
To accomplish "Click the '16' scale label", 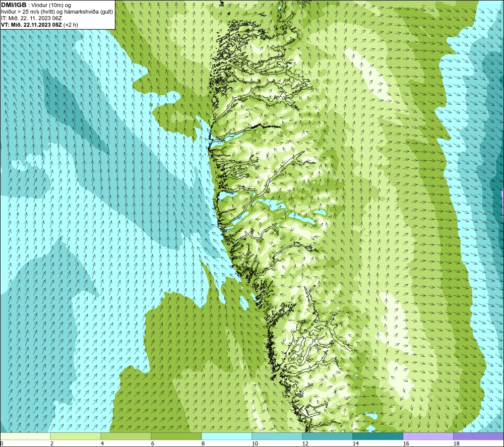I will point(406,443).
